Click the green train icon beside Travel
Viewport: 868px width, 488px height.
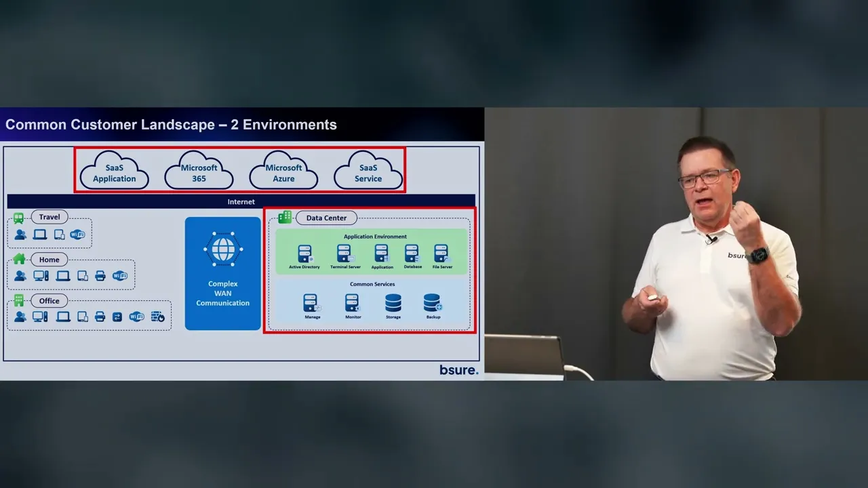(18, 218)
